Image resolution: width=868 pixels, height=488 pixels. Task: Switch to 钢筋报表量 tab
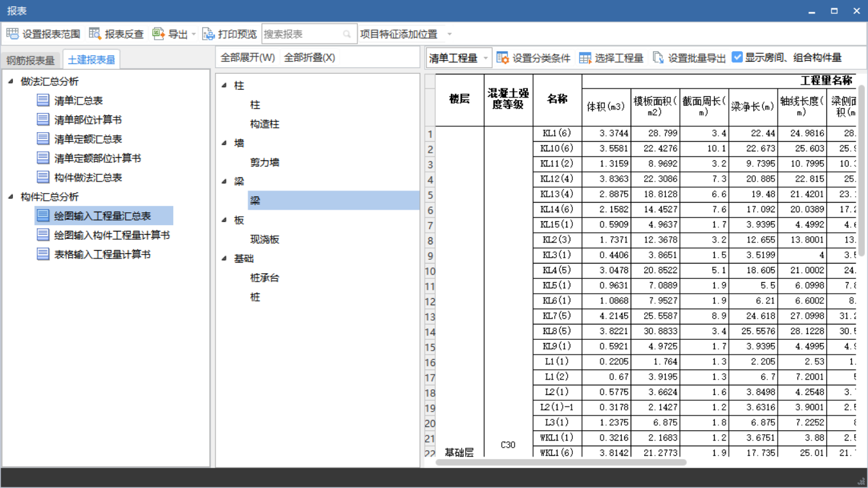[x=30, y=60]
